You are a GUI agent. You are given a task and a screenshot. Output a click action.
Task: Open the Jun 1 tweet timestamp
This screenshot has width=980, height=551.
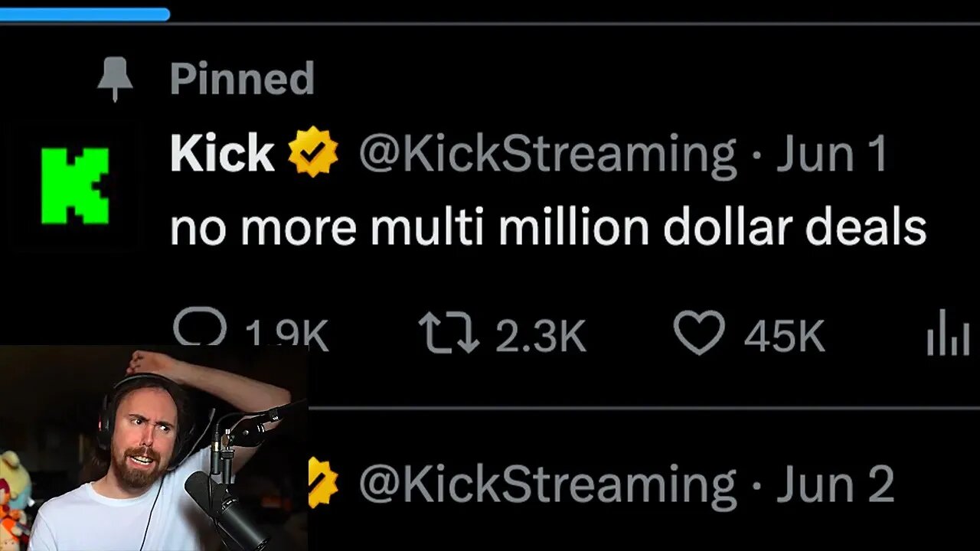831,153
